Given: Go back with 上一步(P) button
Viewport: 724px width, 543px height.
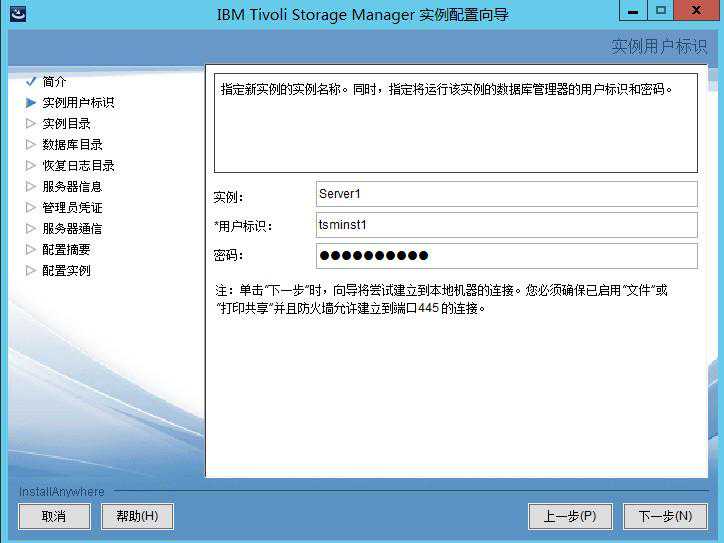Looking at the screenshot, I should 570,516.
